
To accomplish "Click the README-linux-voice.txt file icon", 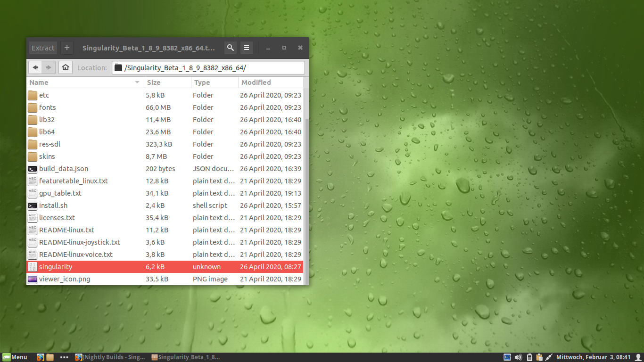I will pyautogui.click(x=33, y=255).
